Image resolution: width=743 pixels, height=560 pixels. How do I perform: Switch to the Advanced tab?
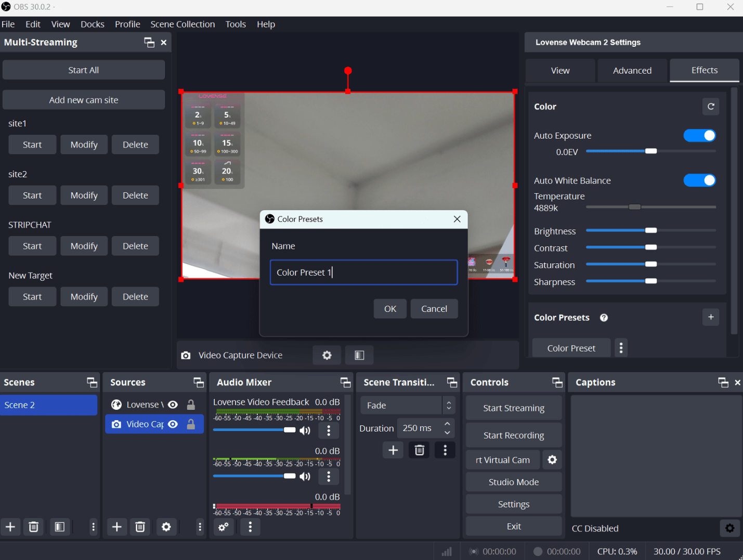click(x=632, y=70)
